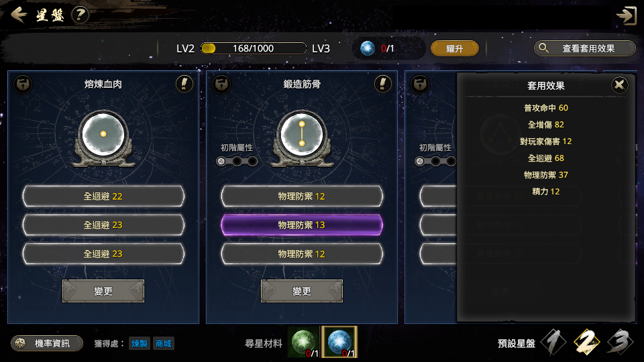Close the 套用效果 popup
Viewport: 644px width, 362px height.
click(619, 85)
